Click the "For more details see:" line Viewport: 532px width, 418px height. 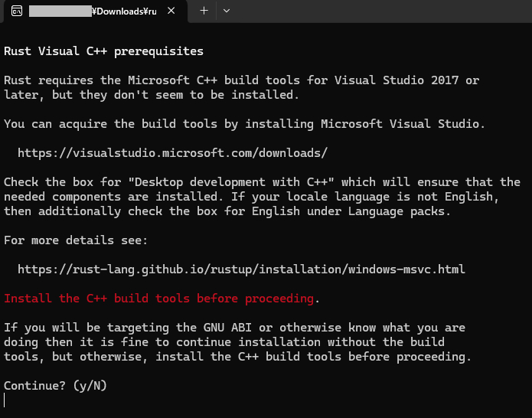76,240
